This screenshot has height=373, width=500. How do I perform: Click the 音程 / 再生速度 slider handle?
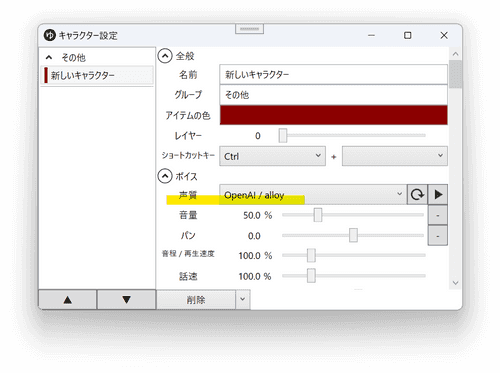pyautogui.click(x=311, y=255)
